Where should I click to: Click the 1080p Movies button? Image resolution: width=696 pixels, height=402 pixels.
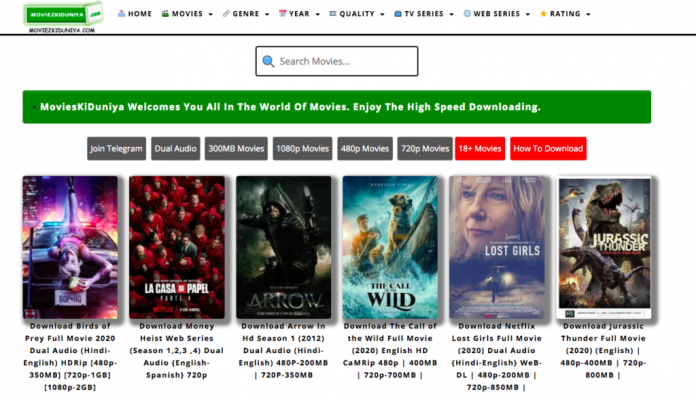tap(302, 148)
